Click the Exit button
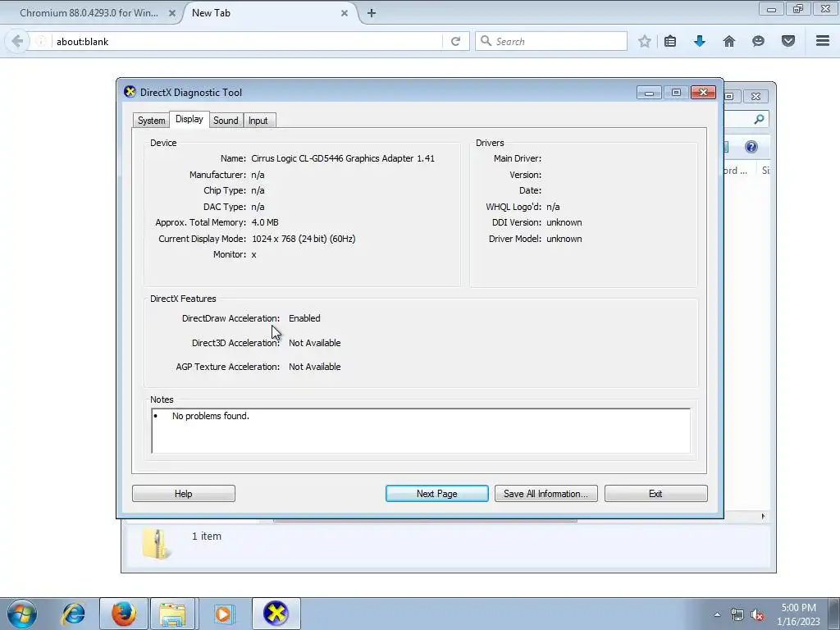840x630 pixels. coord(655,493)
